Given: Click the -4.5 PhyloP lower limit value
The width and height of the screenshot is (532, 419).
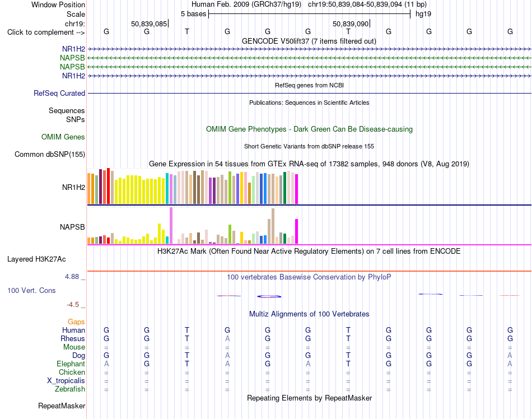Looking at the screenshot, I should pos(73,304).
